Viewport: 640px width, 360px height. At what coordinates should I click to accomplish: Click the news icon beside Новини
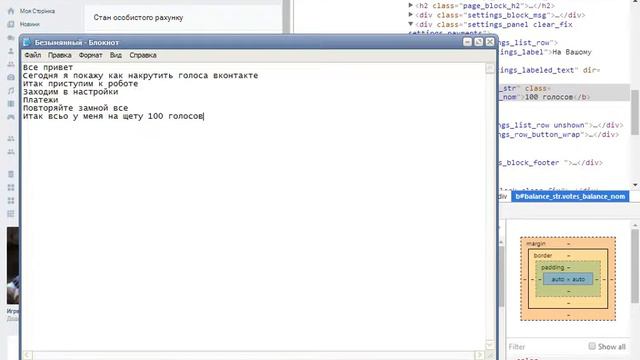[x=11, y=24]
